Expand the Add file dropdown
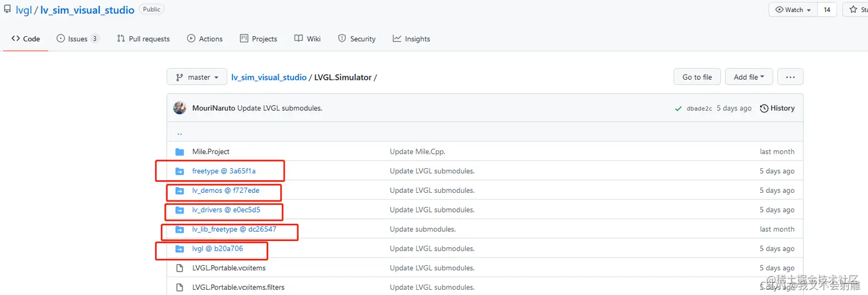Image resolution: width=868 pixels, height=295 pixels. point(749,77)
